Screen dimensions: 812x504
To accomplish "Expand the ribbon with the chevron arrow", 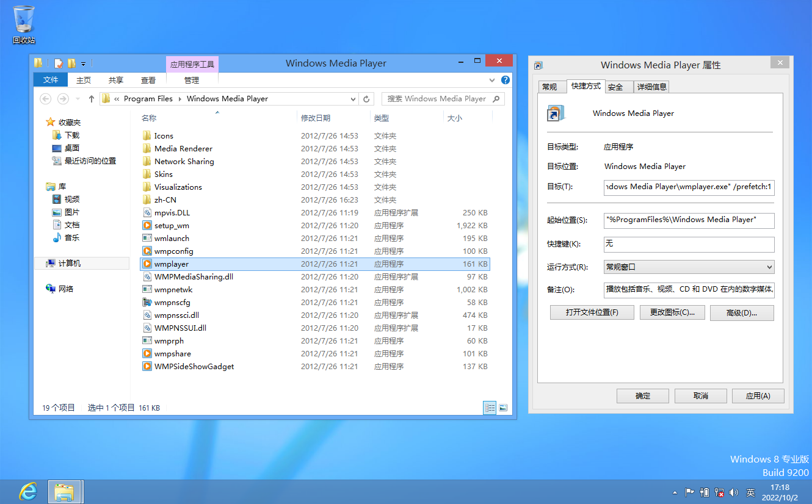I will pos(492,80).
